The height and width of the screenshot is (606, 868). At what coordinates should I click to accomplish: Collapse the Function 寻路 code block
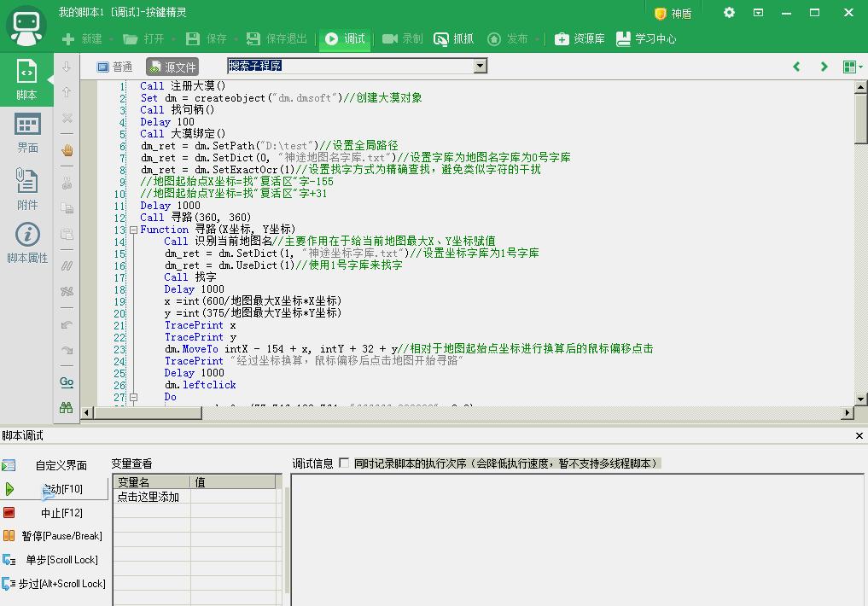pyautogui.click(x=133, y=230)
